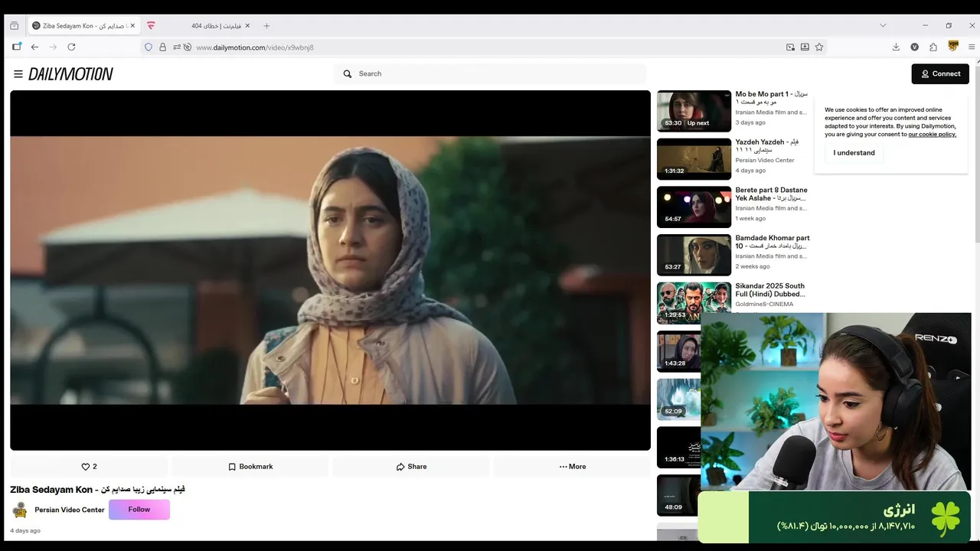Bookmark this page with the star icon

pyautogui.click(x=819, y=47)
